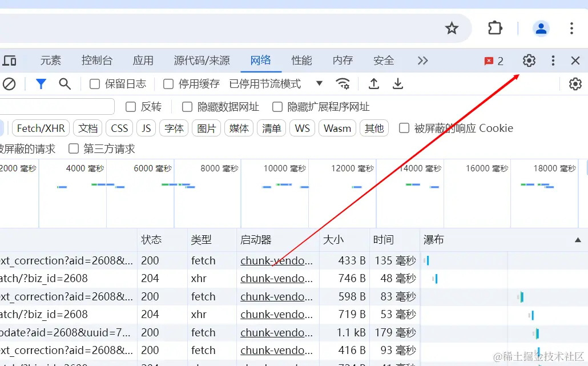
Task: Tick the 隐藏数据网址 checkbox
Action: (187, 107)
